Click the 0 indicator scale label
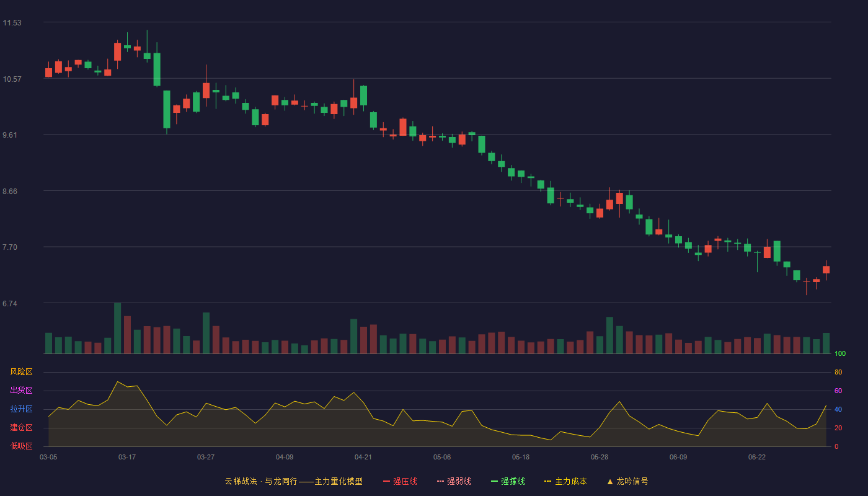The height and width of the screenshot is (496, 868). (x=836, y=446)
